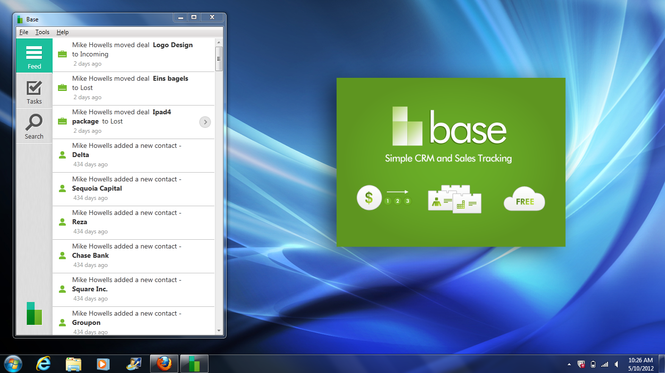Open the Delta contact
The height and width of the screenshot is (373, 665).
[81, 155]
